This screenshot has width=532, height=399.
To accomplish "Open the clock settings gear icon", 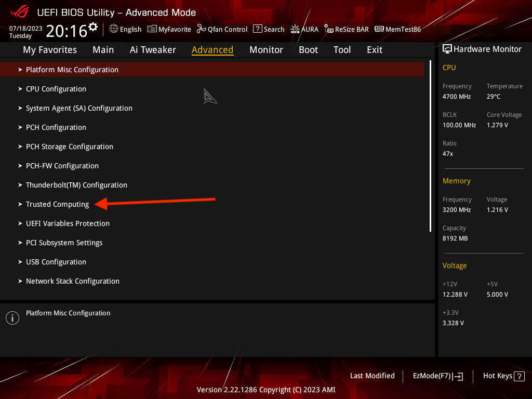I will click(x=93, y=26).
